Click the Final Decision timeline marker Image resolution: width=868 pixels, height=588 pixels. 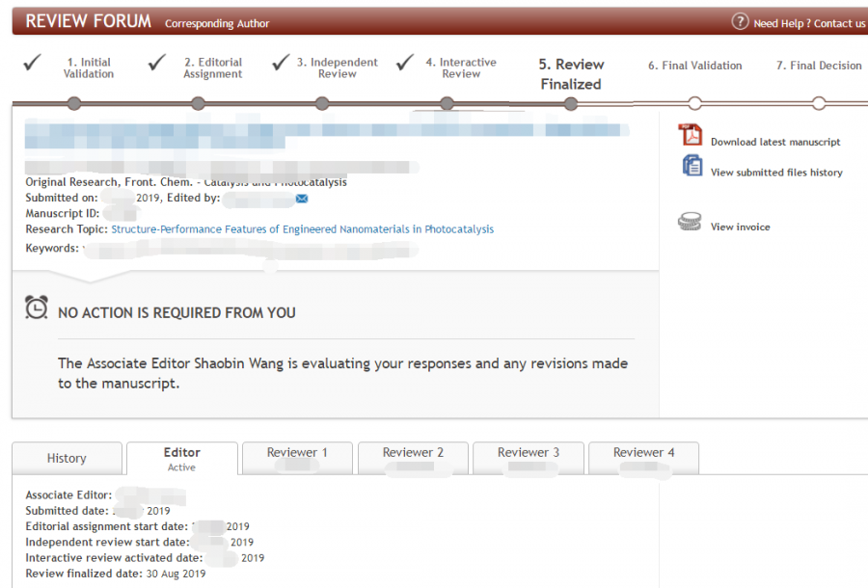click(819, 103)
